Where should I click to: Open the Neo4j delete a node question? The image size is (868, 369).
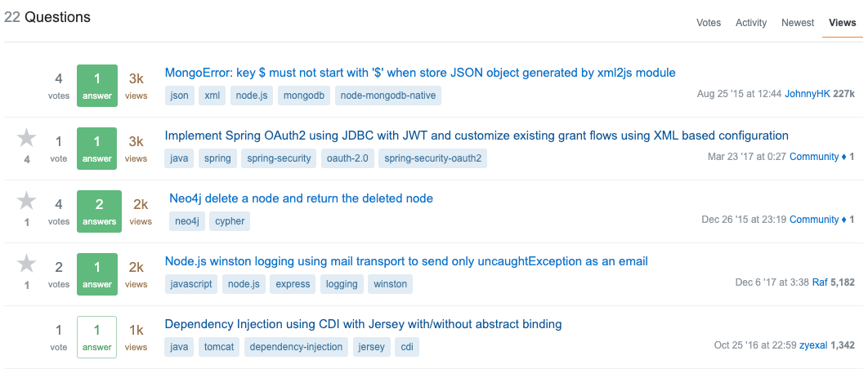tap(301, 198)
